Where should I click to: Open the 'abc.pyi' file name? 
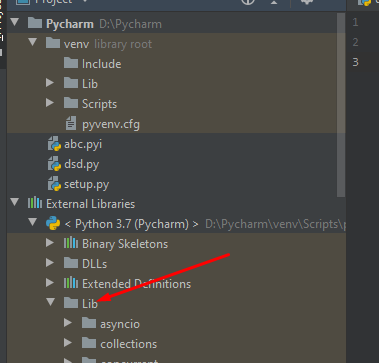[83, 144]
